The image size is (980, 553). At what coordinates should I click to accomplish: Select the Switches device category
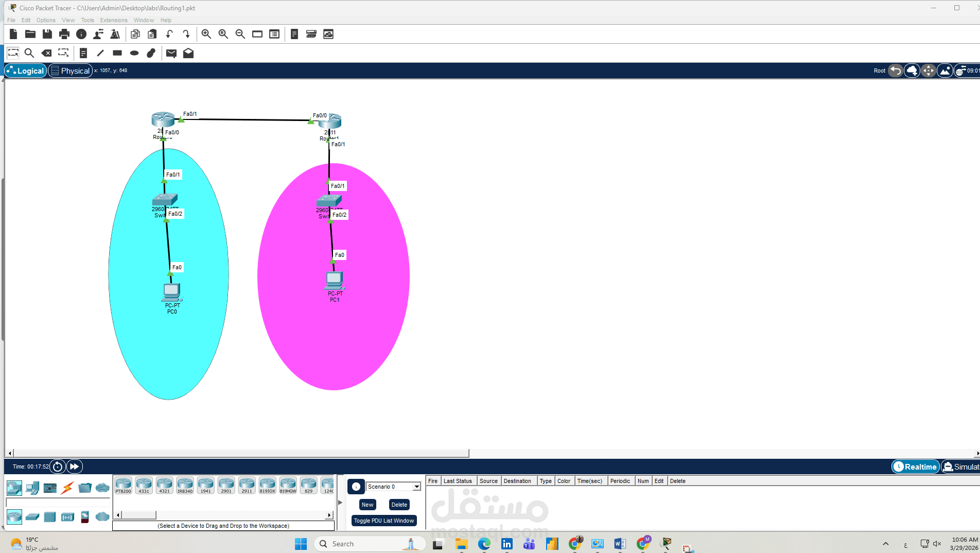pyautogui.click(x=32, y=517)
